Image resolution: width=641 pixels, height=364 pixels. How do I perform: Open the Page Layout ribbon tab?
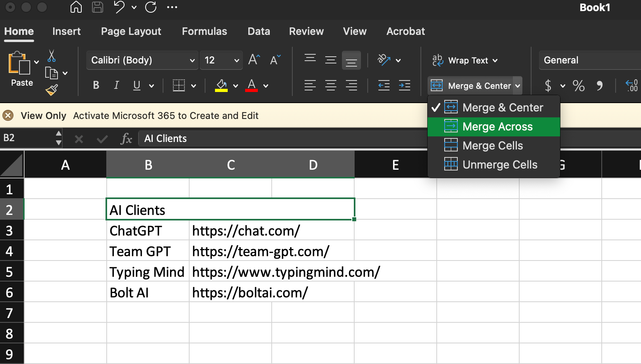click(131, 31)
